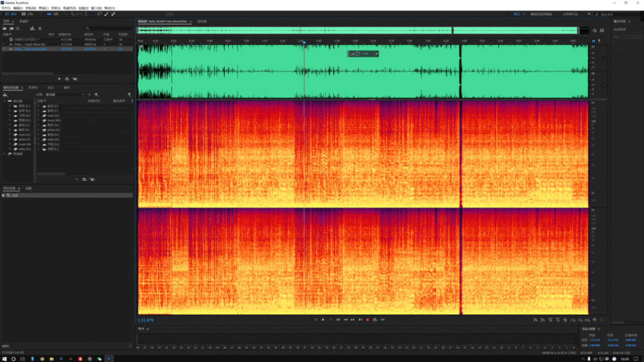This screenshot has width=644, height=362.
Task: Switch to the Waveform editor view
Action: coord(11,14)
